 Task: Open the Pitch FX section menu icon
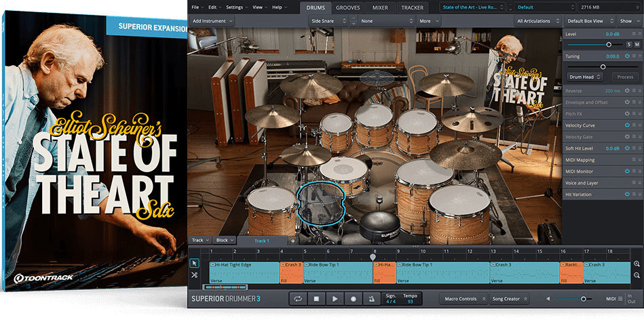point(634,114)
